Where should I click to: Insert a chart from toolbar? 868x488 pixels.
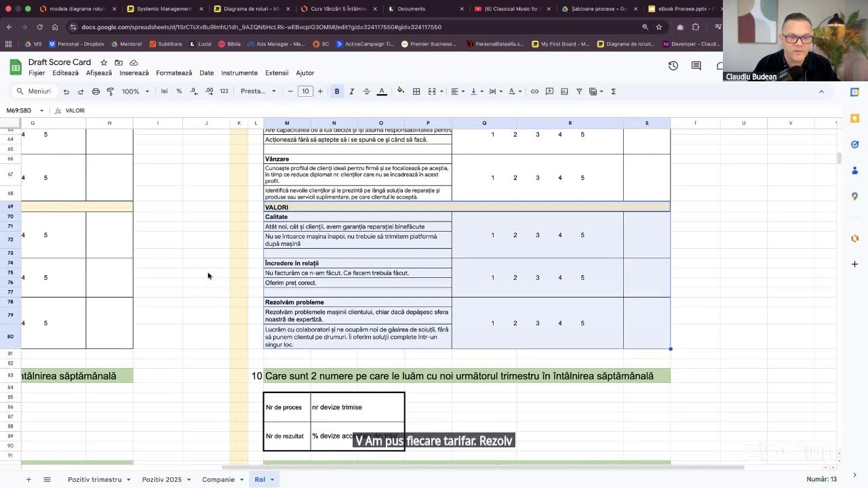[x=564, y=91]
